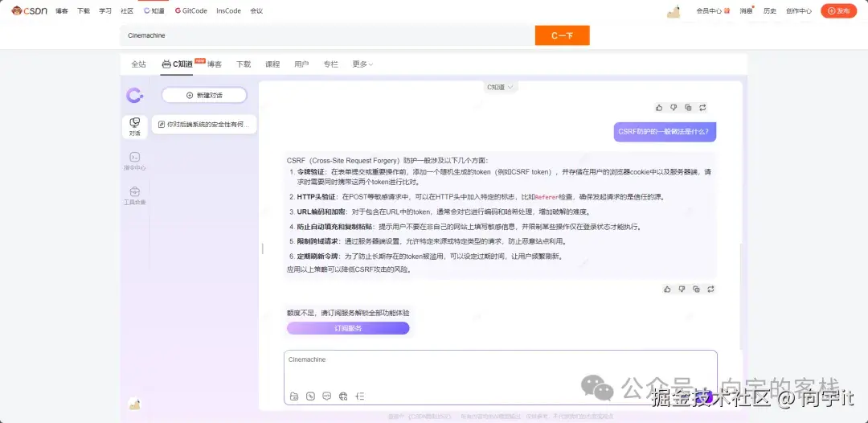
Task: Expand the 更多 search category menu
Action: pos(362,64)
